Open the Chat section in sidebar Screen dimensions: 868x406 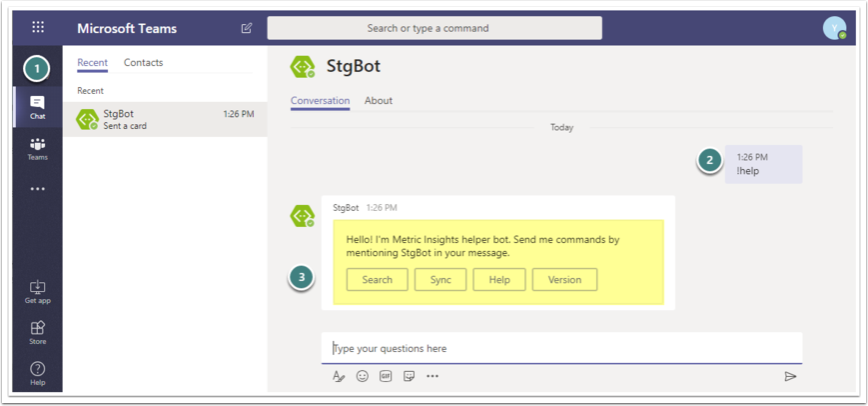point(38,107)
